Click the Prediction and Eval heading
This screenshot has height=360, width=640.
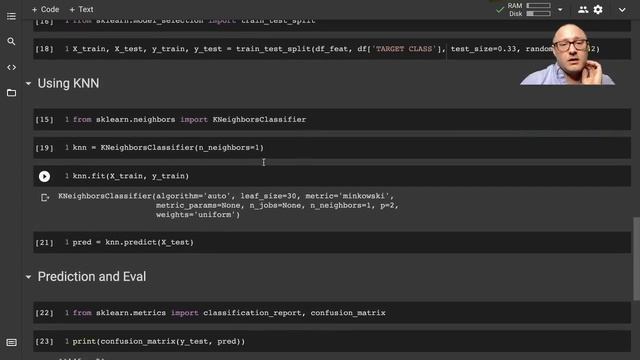point(92,277)
